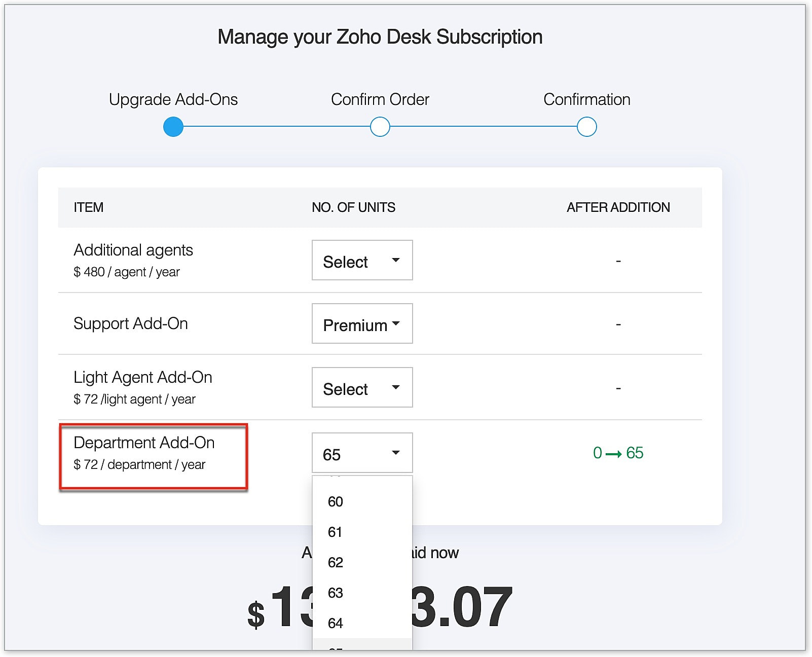The width and height of the screenshot is (812, 657).
Task: Click the Confirm Order step label
Action: [380, 99]
